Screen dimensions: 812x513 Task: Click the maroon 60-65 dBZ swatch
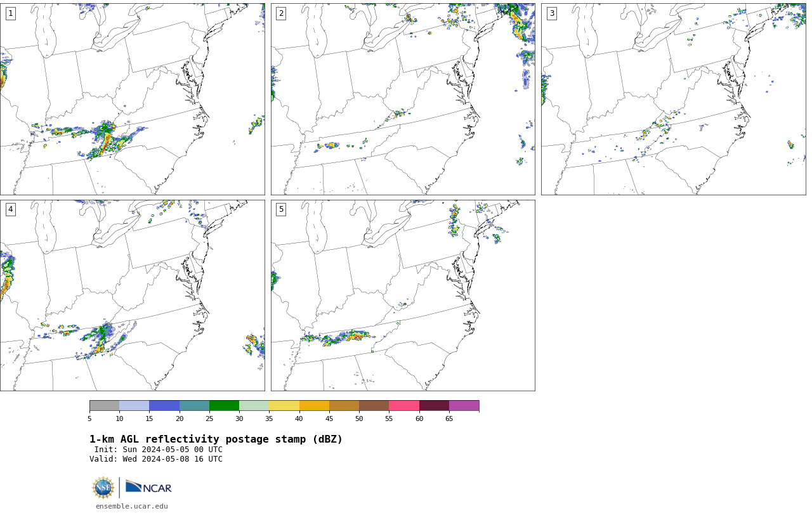(x=434, y=406)
